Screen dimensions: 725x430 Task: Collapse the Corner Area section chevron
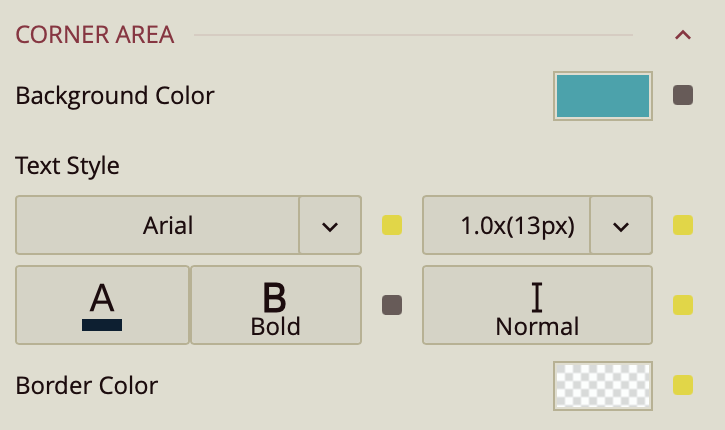(683, 36)
